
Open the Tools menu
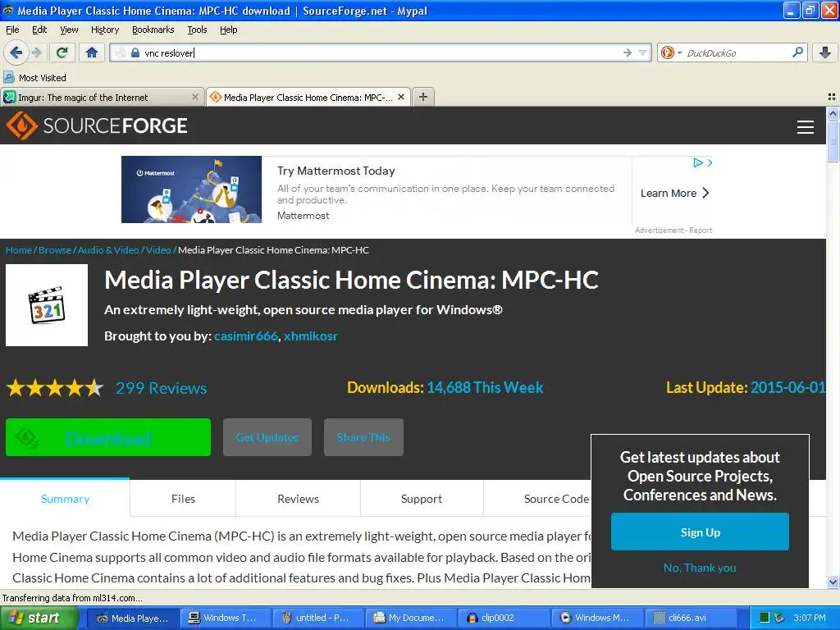pos(197,30)
